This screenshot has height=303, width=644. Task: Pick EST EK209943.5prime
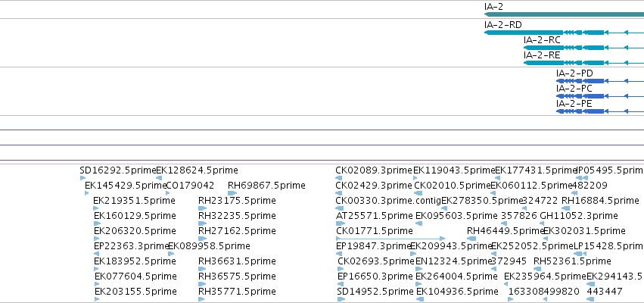tap(451, 246)
